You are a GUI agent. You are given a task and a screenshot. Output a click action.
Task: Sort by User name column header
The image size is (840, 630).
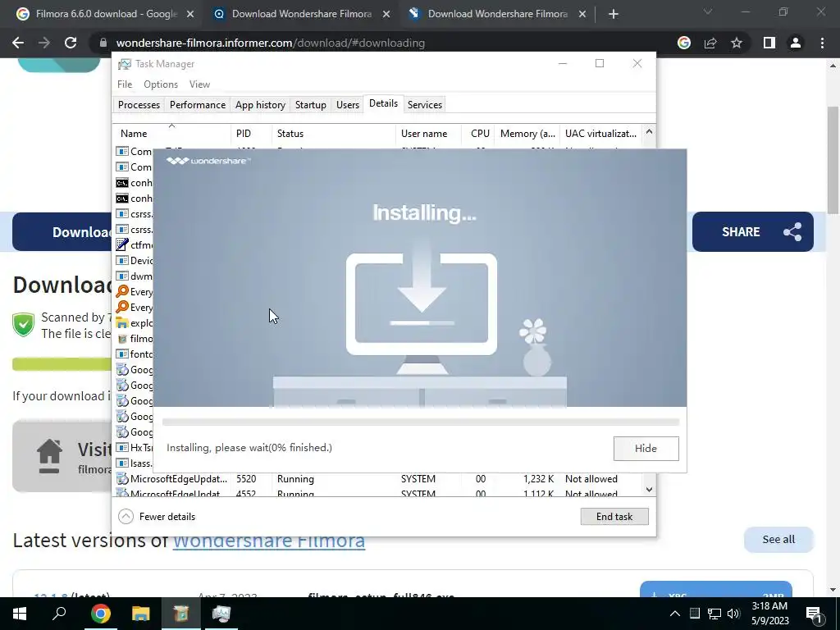click(x=428, y=134)
